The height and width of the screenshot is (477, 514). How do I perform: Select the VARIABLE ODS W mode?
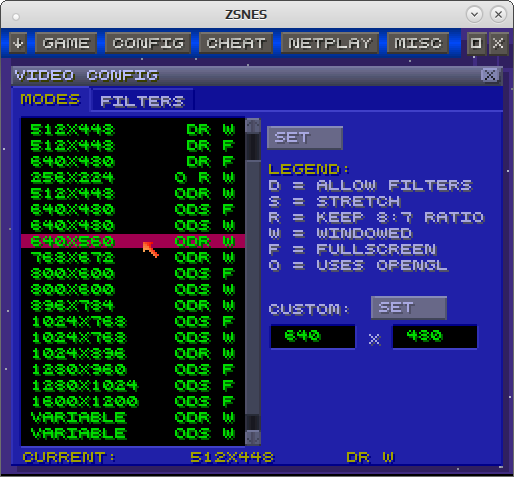tap(133, 433)
